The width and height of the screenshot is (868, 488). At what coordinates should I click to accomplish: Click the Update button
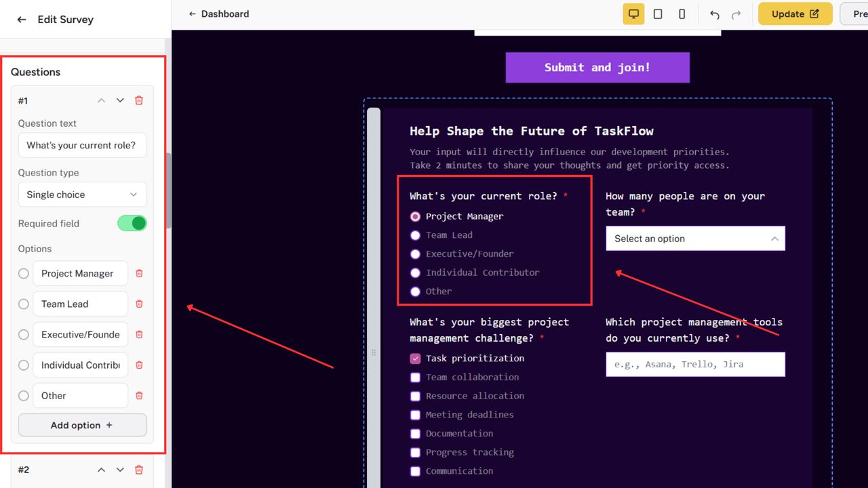pos(795,14)
